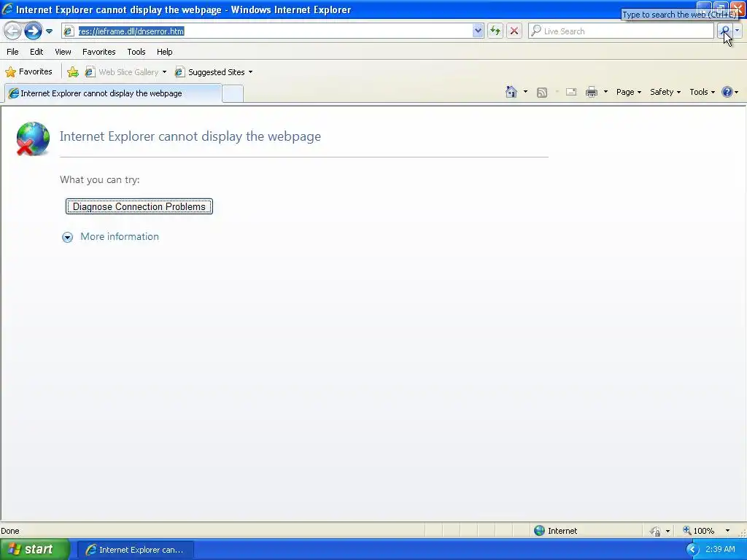
Task: Click the blue Help question mark icon
Action: tap(727, 92)
